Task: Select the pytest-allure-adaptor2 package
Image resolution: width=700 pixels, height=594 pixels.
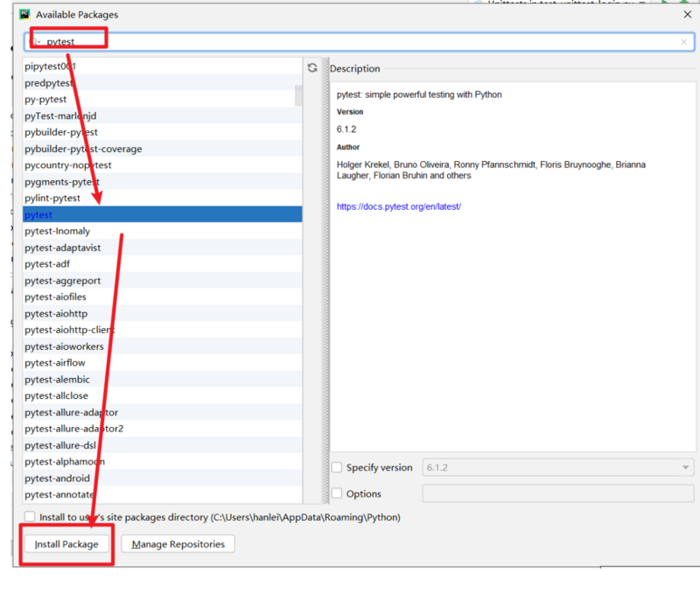Action: (x=163, y=429)
